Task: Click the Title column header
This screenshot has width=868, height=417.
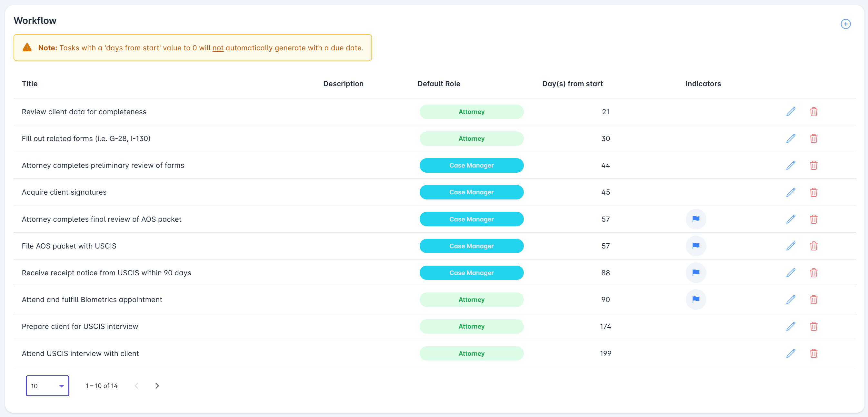Action: [x=30, y=84]
